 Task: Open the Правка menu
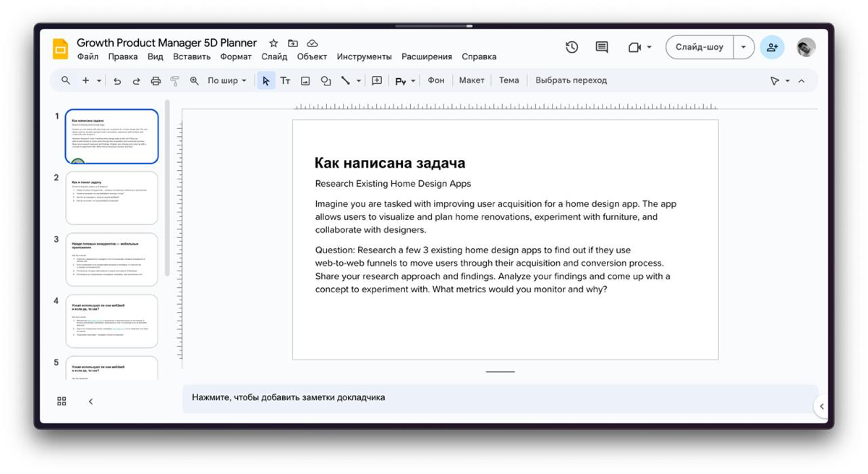pyautogui.click(x=123, y=56)
